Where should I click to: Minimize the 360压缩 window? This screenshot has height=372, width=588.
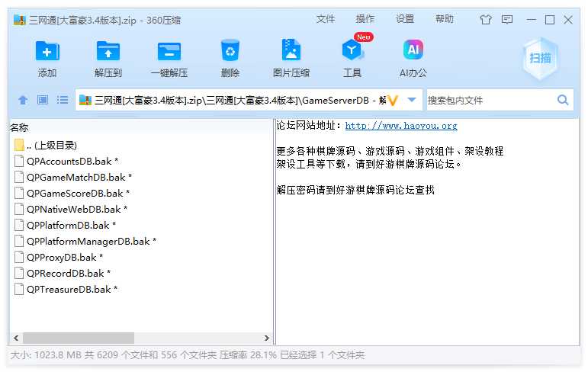(531, 20)
